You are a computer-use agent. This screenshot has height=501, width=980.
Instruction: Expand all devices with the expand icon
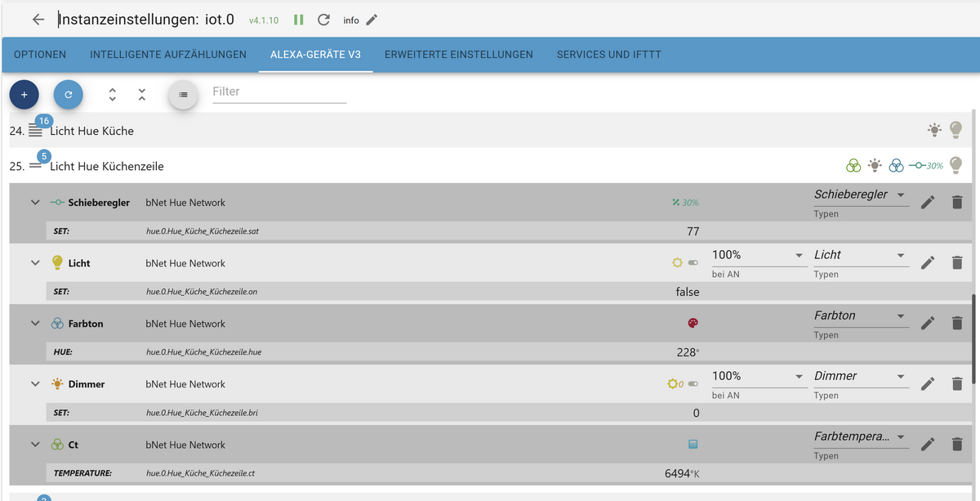pos(112,94)
